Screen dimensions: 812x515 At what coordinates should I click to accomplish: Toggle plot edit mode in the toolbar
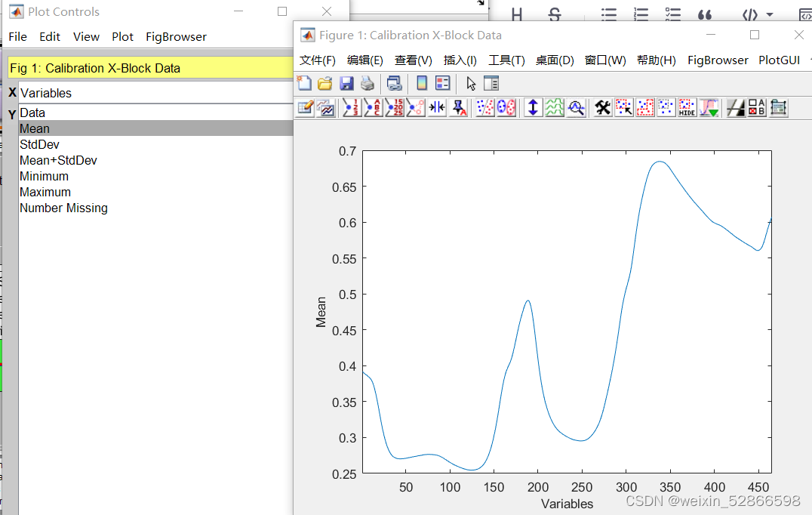(305, 107)
